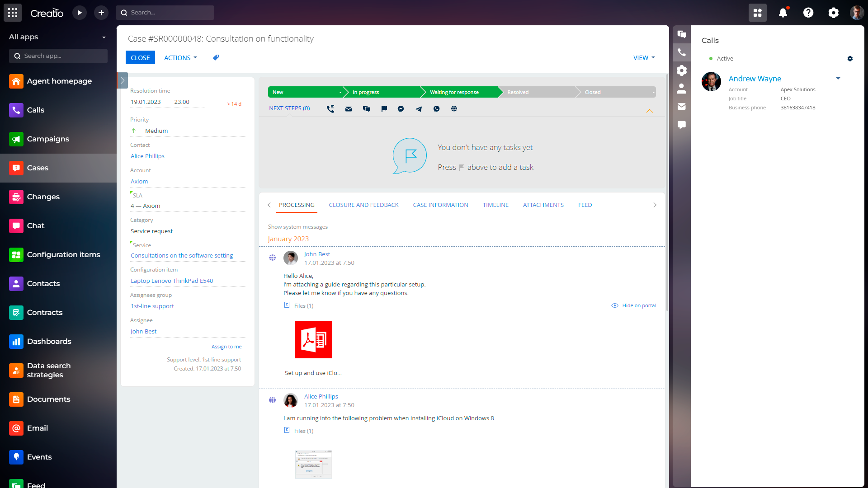Click the Assign to me link
The width and height of the screenshot is (868, 488).
point(226,347)
